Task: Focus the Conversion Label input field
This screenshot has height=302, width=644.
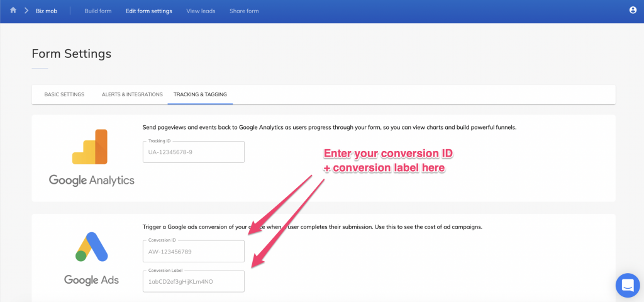Action: click(194, 281)
